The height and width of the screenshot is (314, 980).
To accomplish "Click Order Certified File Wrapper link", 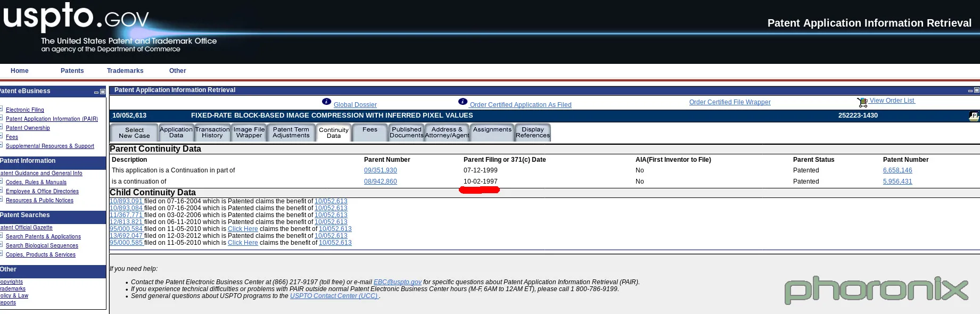I will (x=730, y=102).
